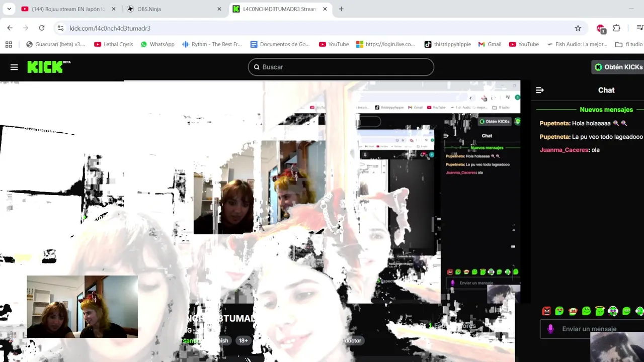Send the heart-eyes drooling green emote

tap(559, 311)
